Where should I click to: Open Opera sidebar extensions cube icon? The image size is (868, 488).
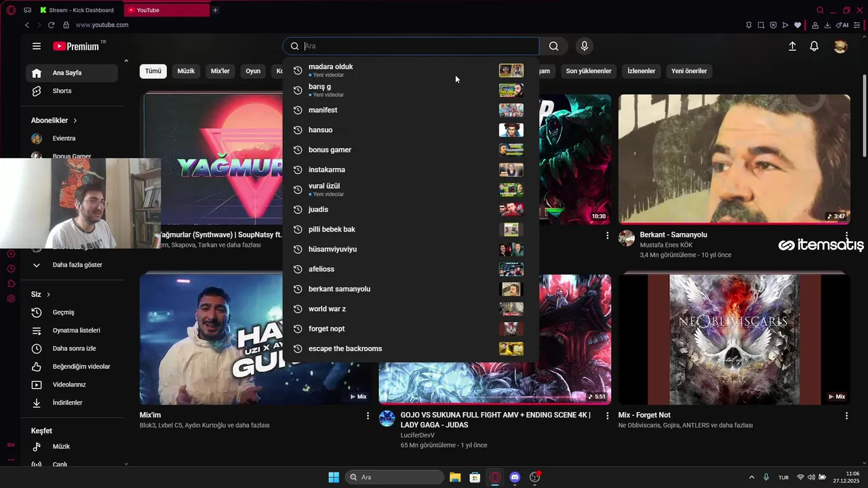point(11,283)
